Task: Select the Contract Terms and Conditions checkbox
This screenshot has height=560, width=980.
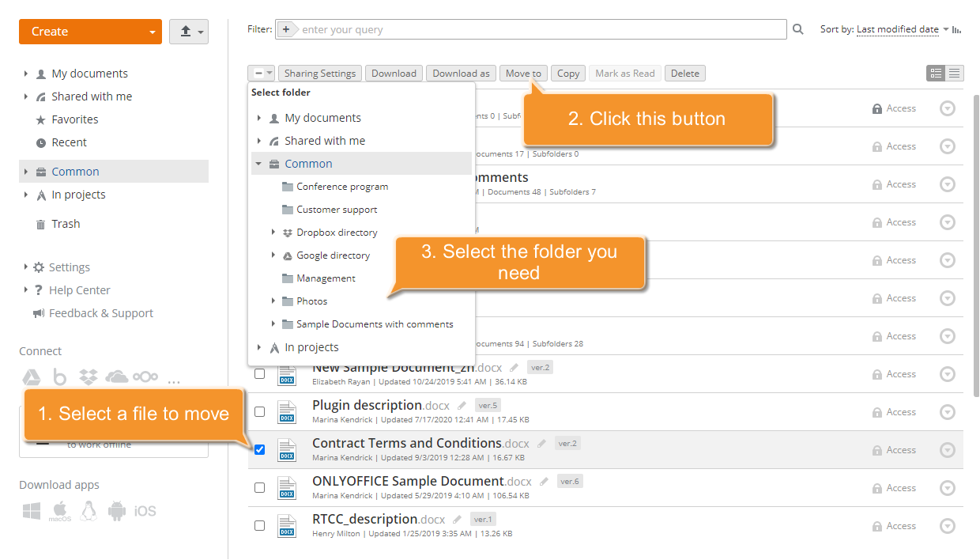Action: tap(259, 449)
